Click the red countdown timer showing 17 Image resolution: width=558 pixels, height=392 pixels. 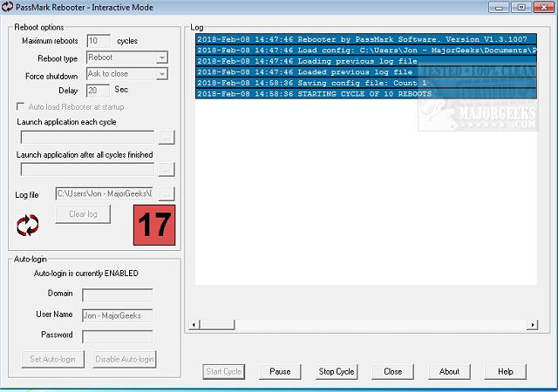154,225
